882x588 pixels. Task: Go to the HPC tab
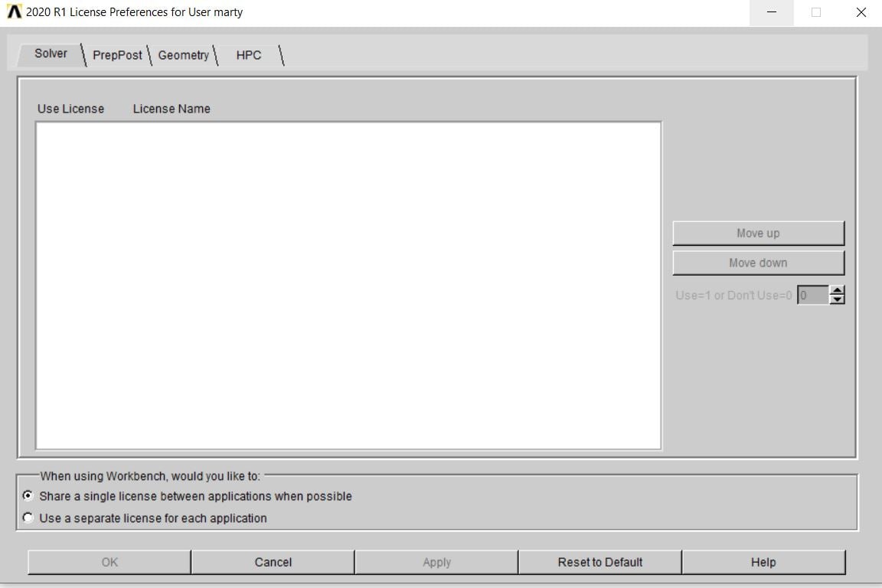249,55
